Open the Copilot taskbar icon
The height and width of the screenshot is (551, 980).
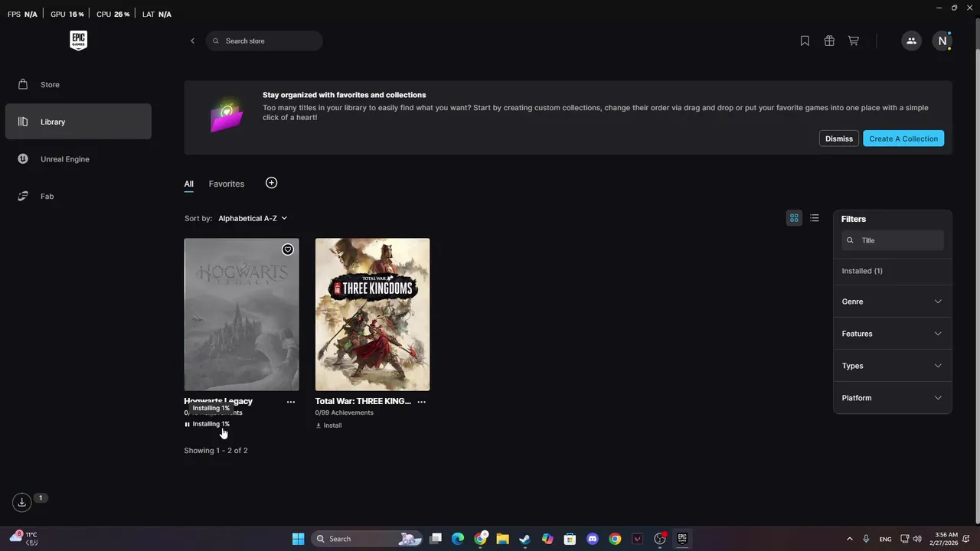point(547,539)
